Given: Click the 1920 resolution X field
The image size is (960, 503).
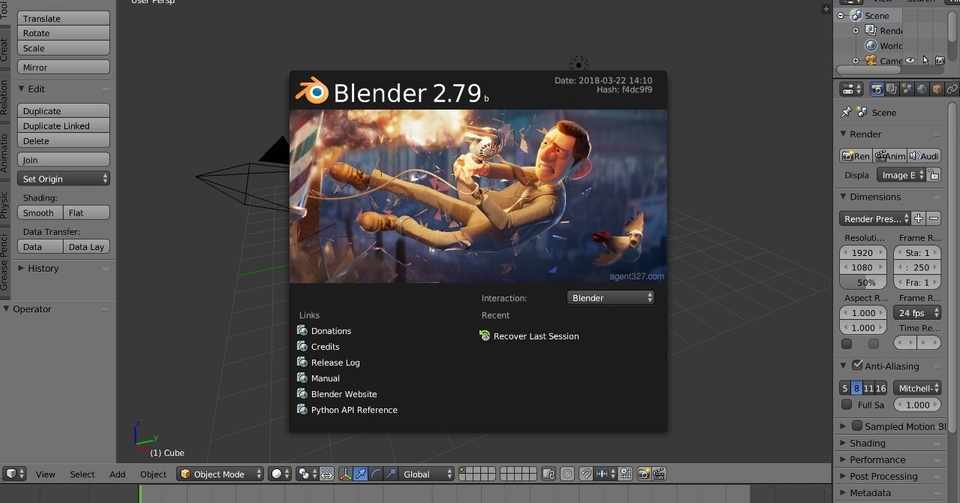Looking at the screenshot, I should click(863, 252).
